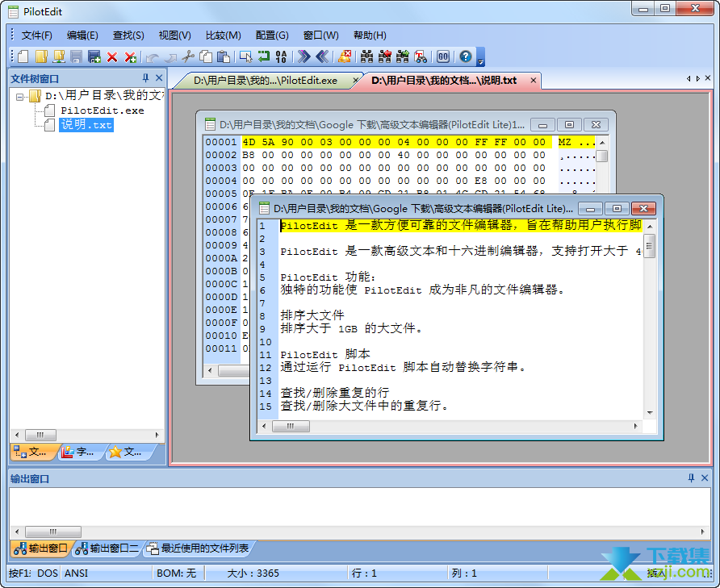Select the file tree 文... panel tab
Viewport: 720px width, 588px height.
31,452
